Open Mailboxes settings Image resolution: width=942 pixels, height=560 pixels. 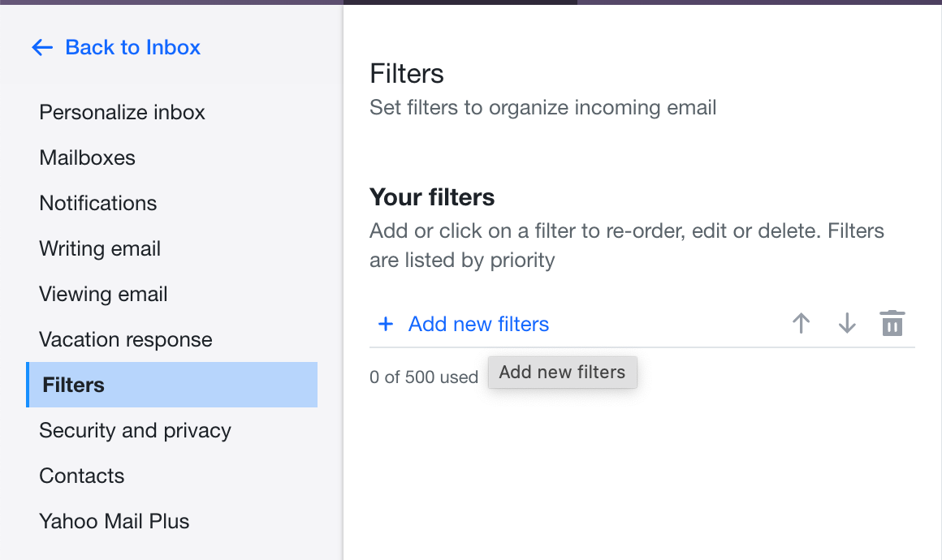[87, 157]
